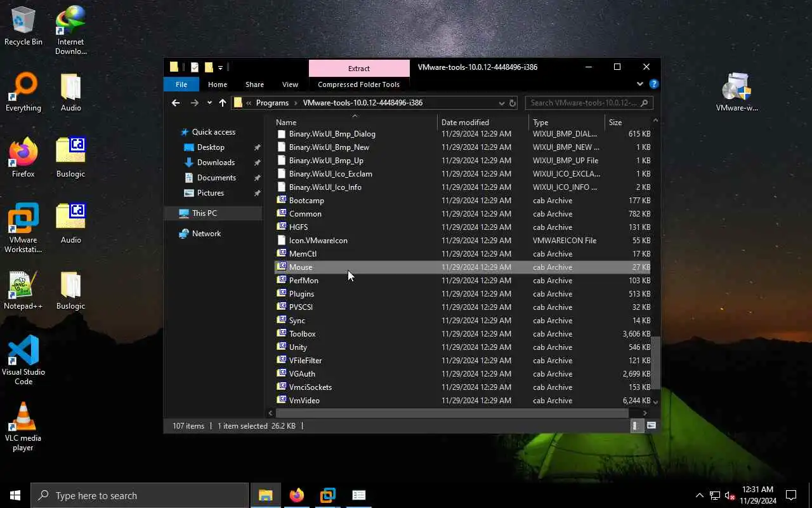Image resolution: width=812 pixels, height=508 pixels.
Task: Launch VLC media player desktop shortcut
Action: click(23, 426)
